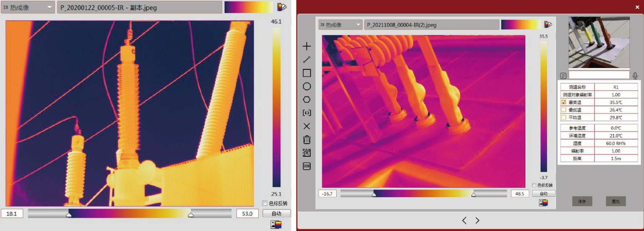Uncheck the 最高温 checkbox
The image size is (644, 231).
564,102
